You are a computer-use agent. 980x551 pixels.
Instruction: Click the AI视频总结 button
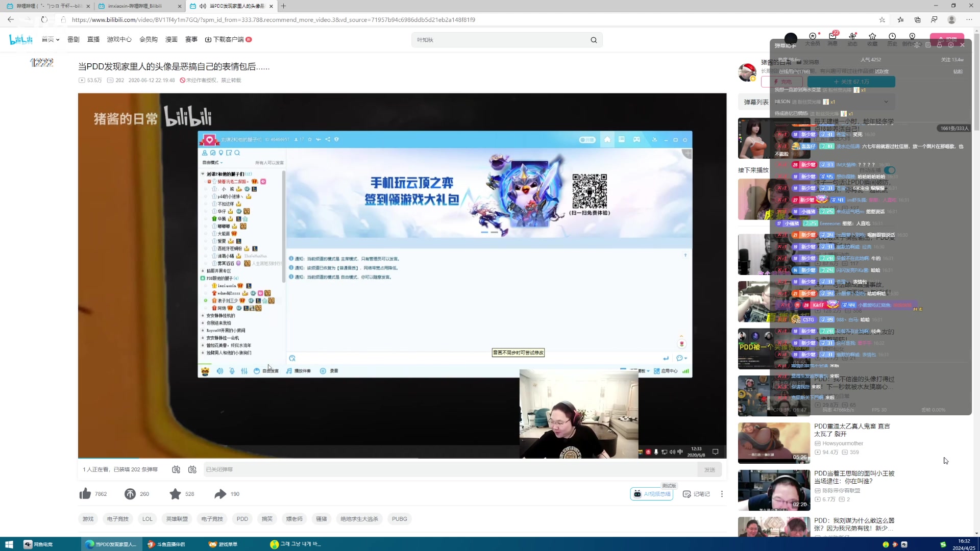pyautogui.click(x=652, y=494)
